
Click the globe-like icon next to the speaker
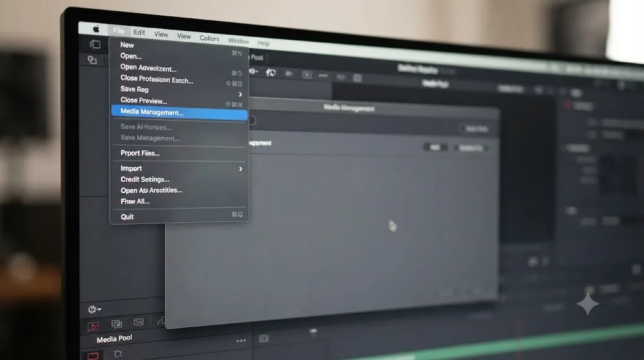tap(271, 73)
